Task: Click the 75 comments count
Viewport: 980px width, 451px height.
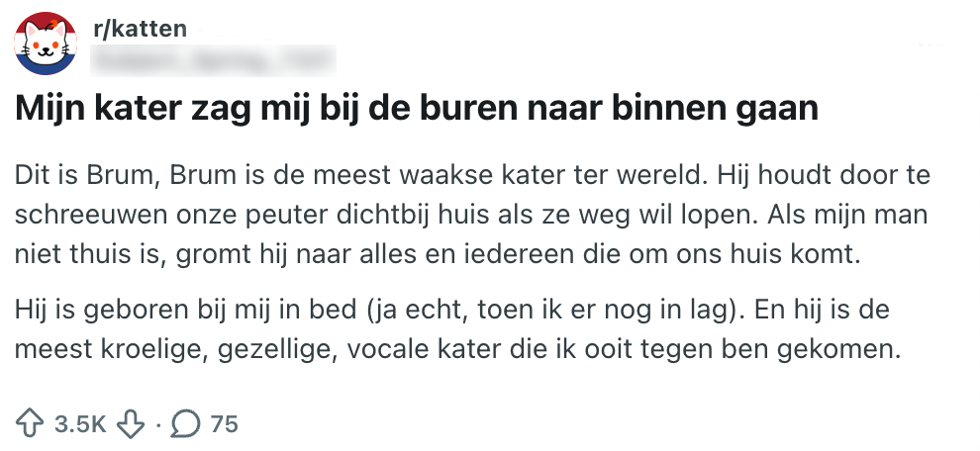Action: click(x=225, y=424)
